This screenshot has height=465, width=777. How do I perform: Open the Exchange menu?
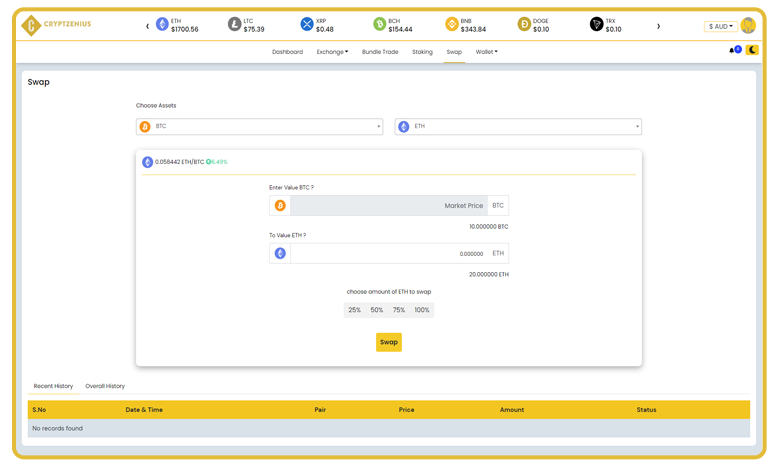click(332, 52)
